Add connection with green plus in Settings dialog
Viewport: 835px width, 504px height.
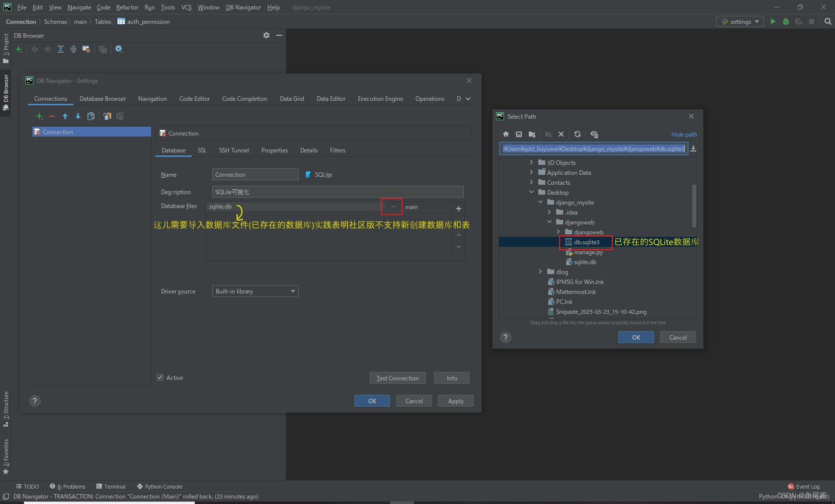(39, 116)
